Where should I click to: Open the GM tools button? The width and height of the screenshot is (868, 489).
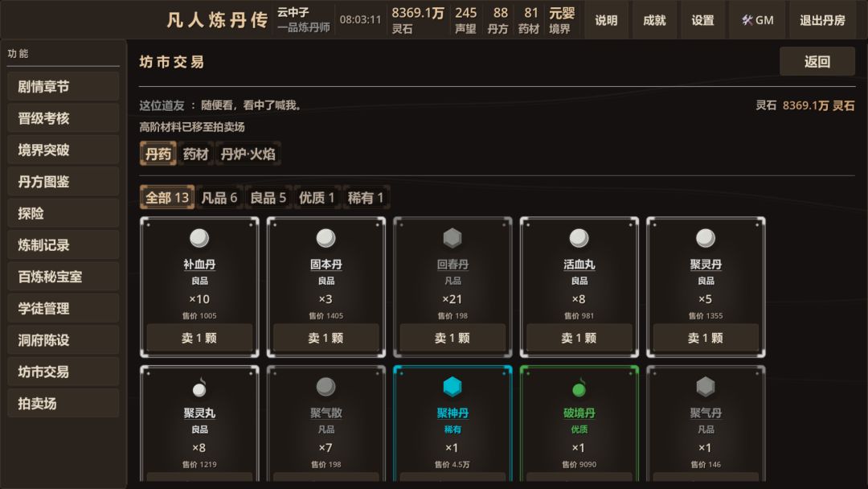[x=758, y=20]
